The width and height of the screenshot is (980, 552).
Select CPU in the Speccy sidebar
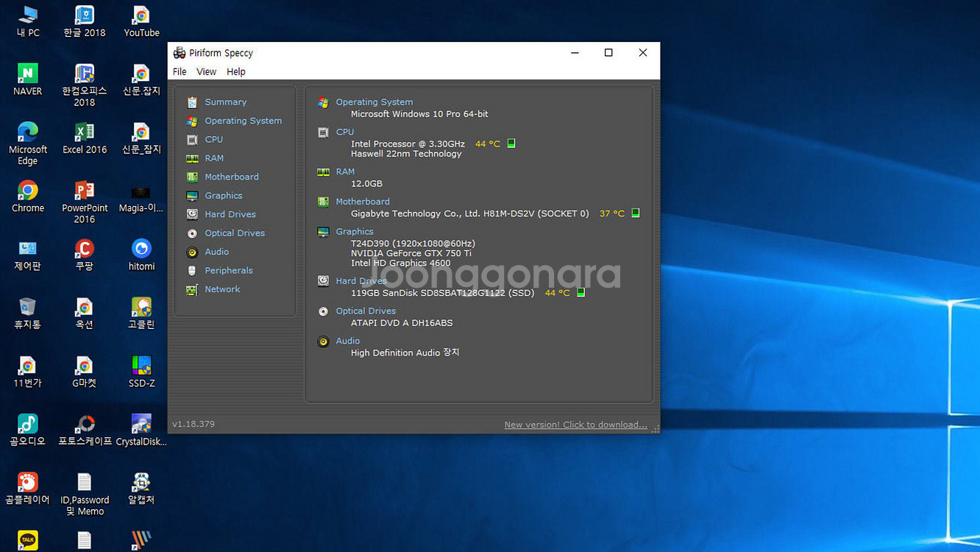click(213, 140)
